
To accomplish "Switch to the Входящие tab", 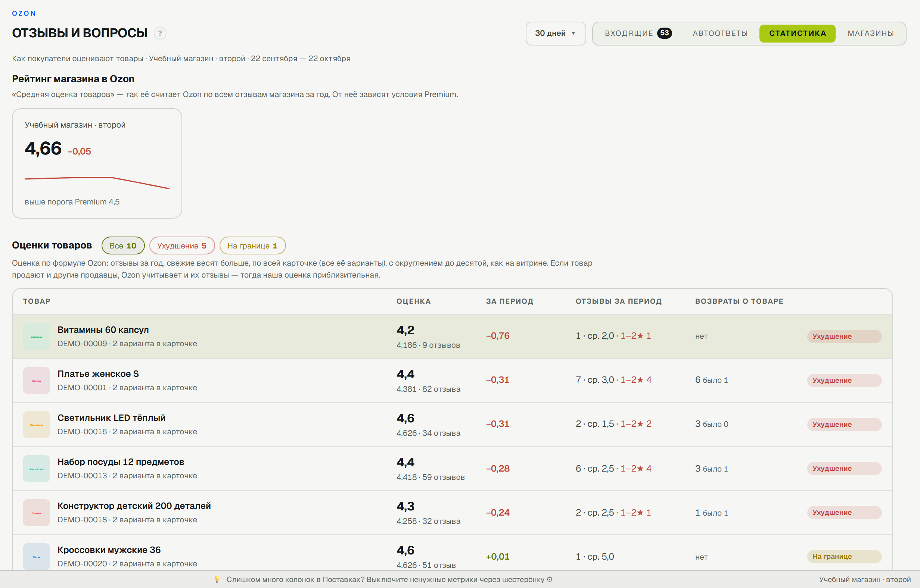I will tap(638, 33).
